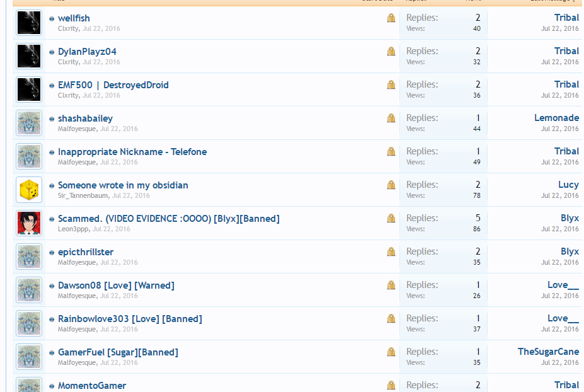Image resolution: width=584 pixels, height=392 pixels.
Task: Click the padlock icon on shashabailey thread
Action: click(391, 118)
